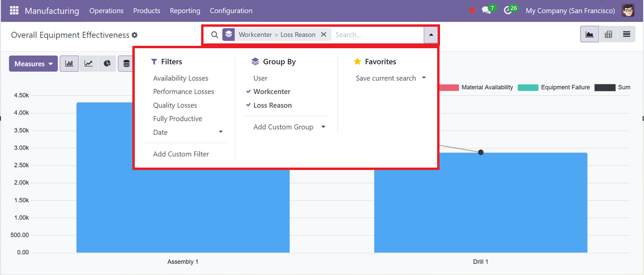This screenshot has height=275, width=644.
Task: Open My Company (San Francisco) switcher
Action: pyautogui.click(x=570, y=11)
